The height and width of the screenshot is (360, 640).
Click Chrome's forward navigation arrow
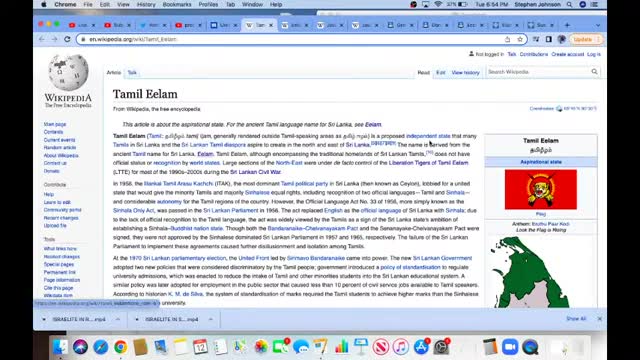[x=54, y=39]
